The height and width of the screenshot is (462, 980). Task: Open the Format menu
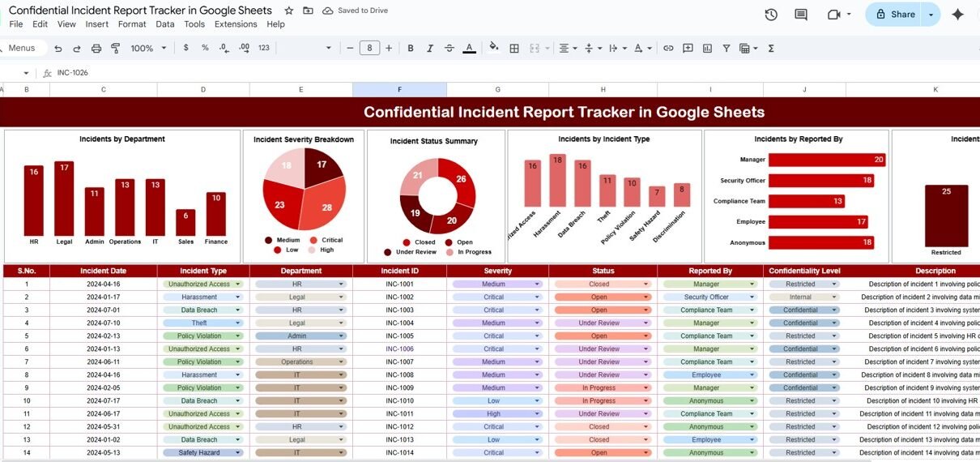(132, 24)
